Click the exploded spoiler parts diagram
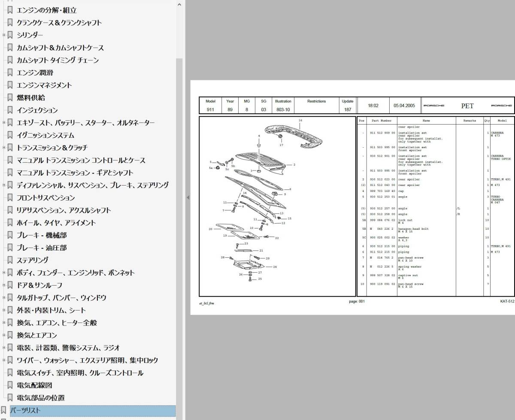 278,206
